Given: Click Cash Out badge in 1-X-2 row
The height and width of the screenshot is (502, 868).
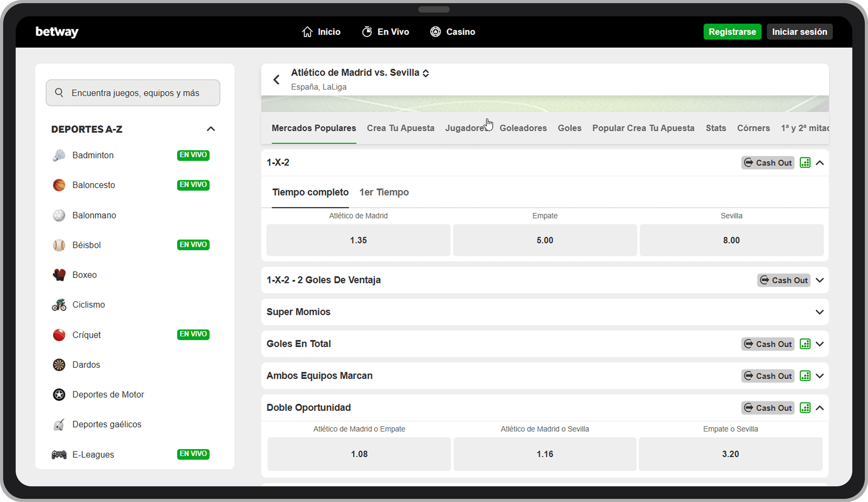Looking at the screenshot, I should click(768, 163).
